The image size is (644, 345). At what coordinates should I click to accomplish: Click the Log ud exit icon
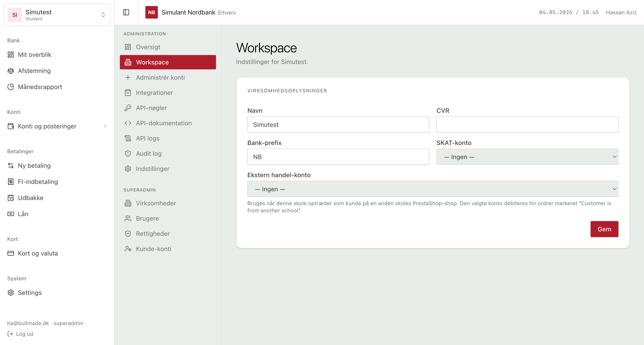point(10,334)
